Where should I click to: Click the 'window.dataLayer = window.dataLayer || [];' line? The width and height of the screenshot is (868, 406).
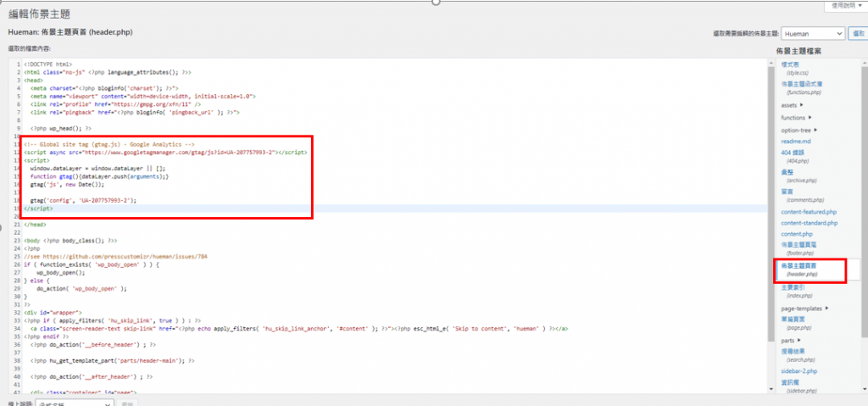(97, 168)
